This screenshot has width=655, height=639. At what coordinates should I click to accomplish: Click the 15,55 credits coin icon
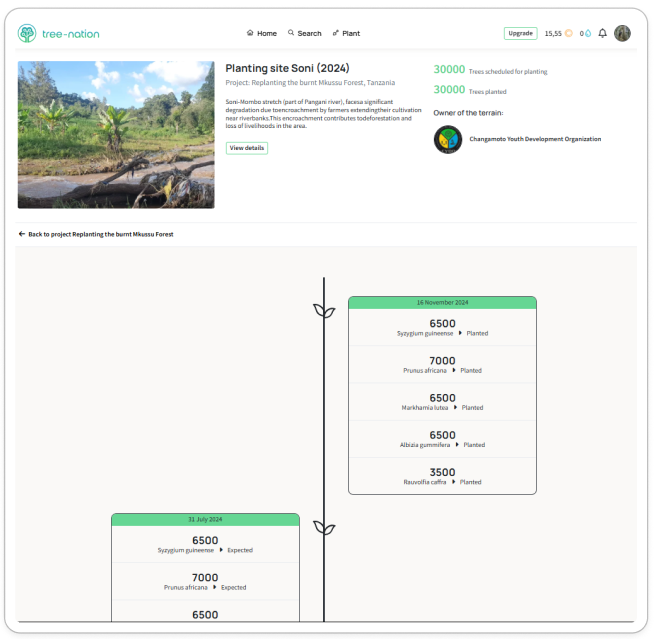(569, 33)
